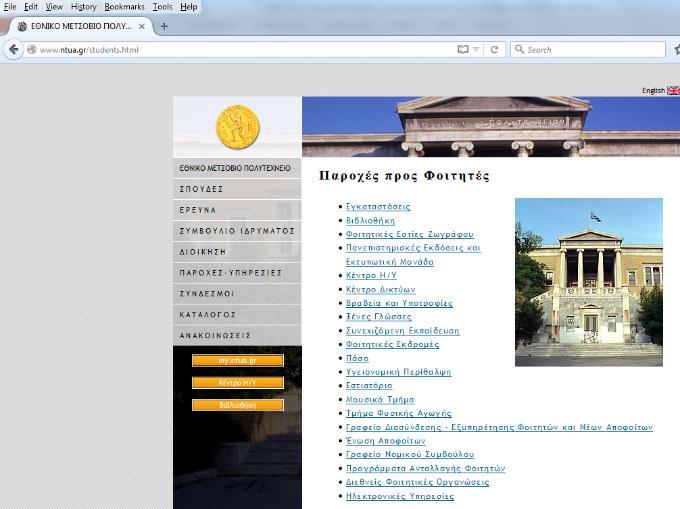Click the reload page icon
The image size is (680, 509).
(494, 49)
